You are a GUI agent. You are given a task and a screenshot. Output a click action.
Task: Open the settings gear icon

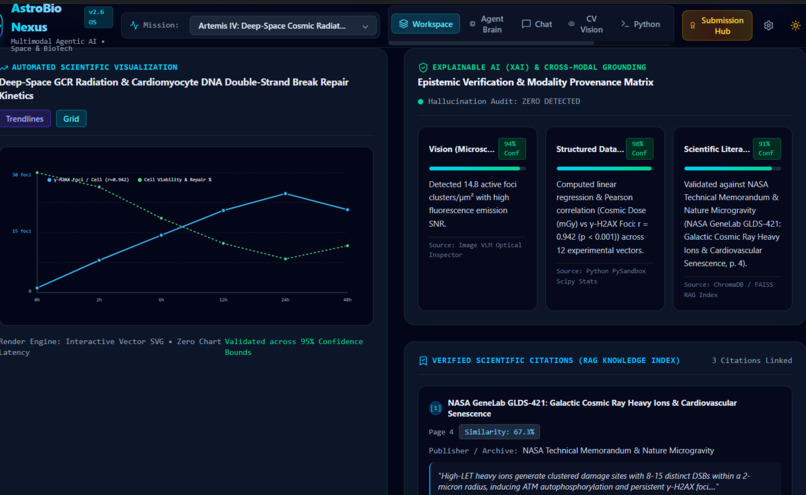tap(768, 25)
